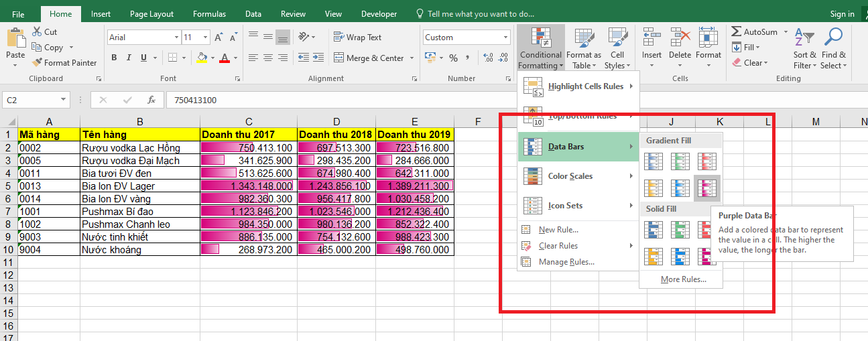Screen dimensions: 868x341
Task: Select Format as Table icon
Action: coord(583,39)
